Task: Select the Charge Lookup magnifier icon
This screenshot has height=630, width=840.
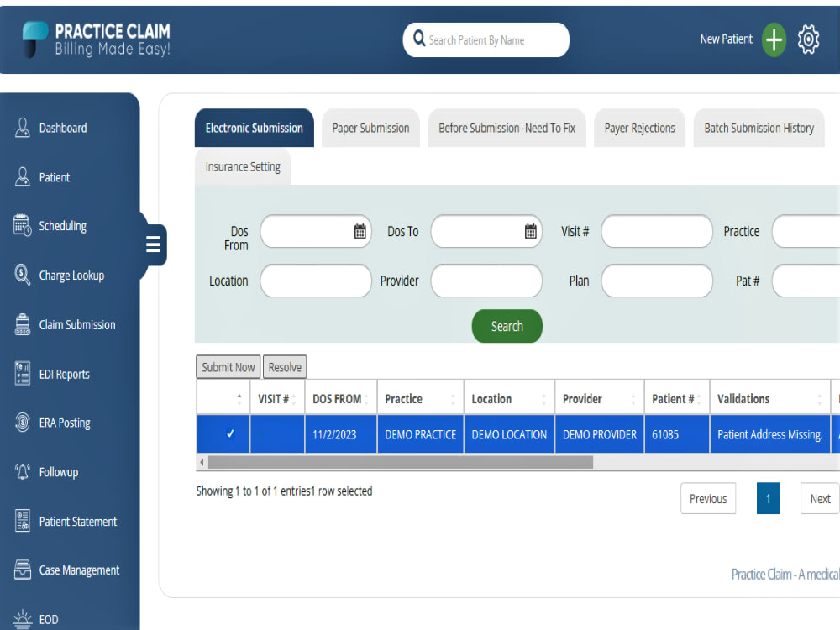Action: point(23,275)
